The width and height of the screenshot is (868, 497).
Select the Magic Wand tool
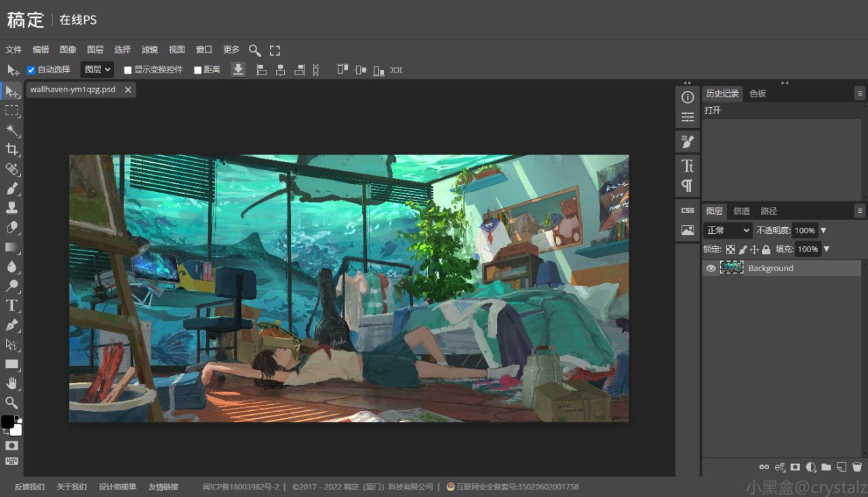[x=12, y=130]
